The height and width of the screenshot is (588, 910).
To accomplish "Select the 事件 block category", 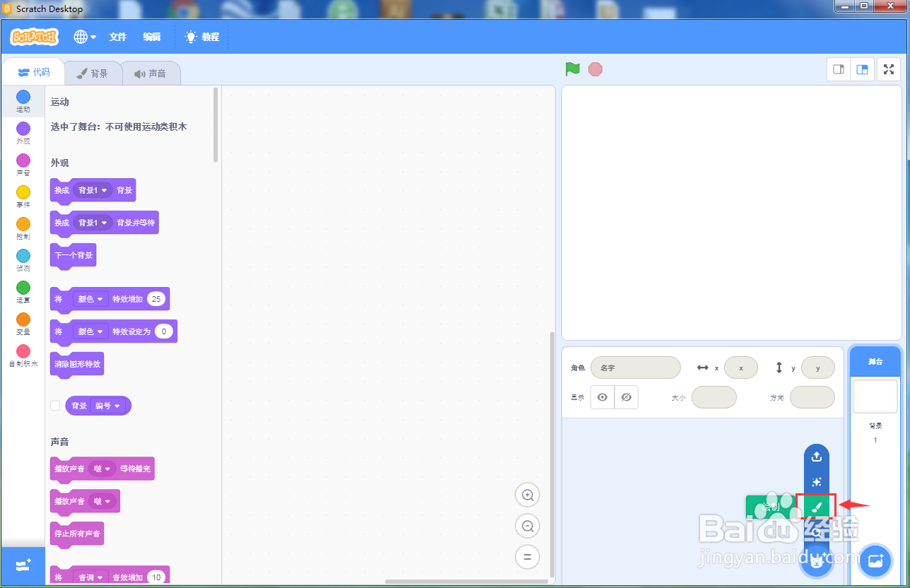I will (23, 196).
